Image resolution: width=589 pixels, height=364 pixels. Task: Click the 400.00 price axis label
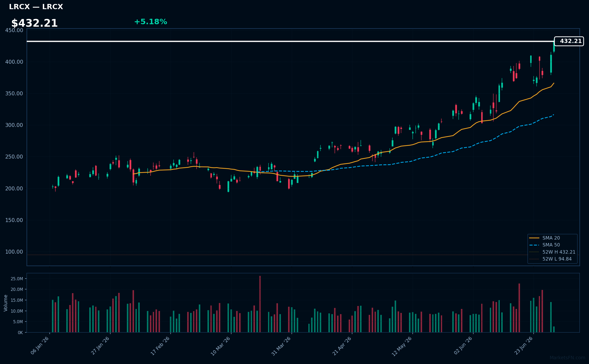(x=14, y=62)
